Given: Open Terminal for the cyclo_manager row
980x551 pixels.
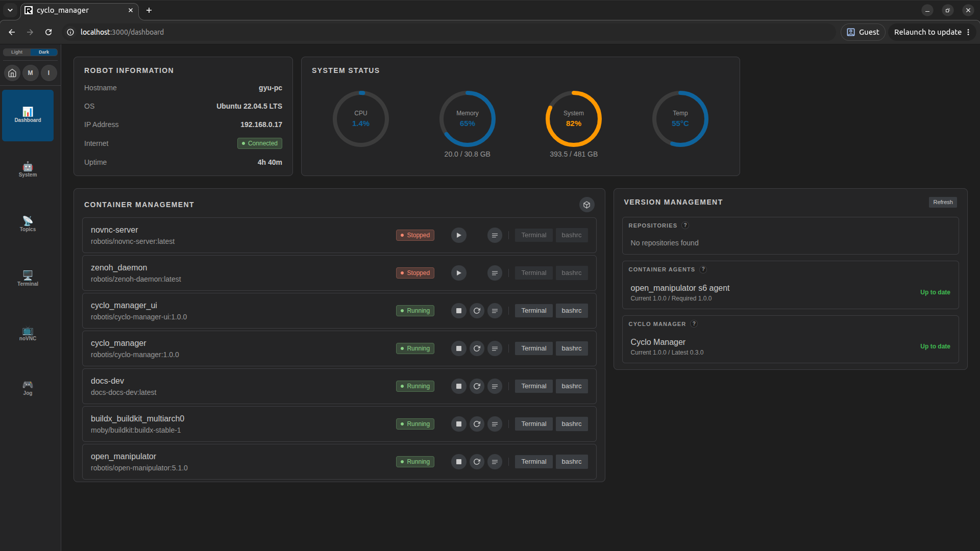Looking at the screenshot, I should click(x=533, y=348).
